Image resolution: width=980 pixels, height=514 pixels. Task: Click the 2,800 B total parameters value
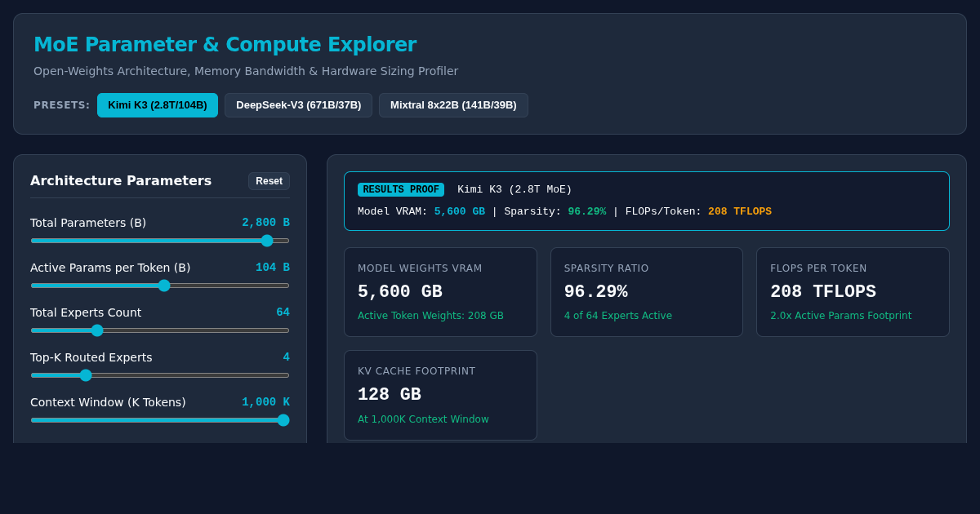pos(265,223)
